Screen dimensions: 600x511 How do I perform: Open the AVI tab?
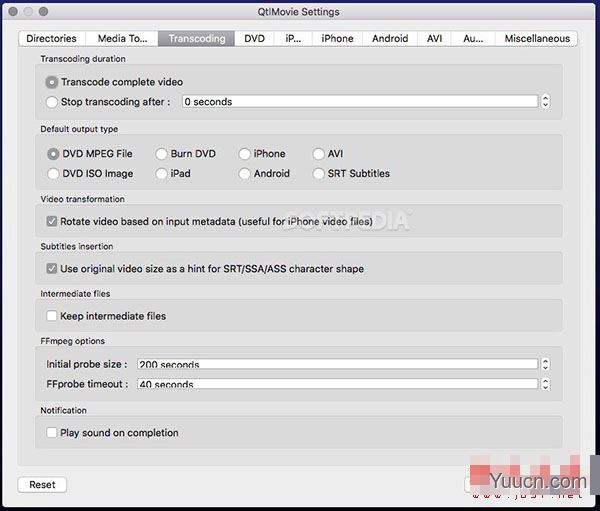[434, 39]
